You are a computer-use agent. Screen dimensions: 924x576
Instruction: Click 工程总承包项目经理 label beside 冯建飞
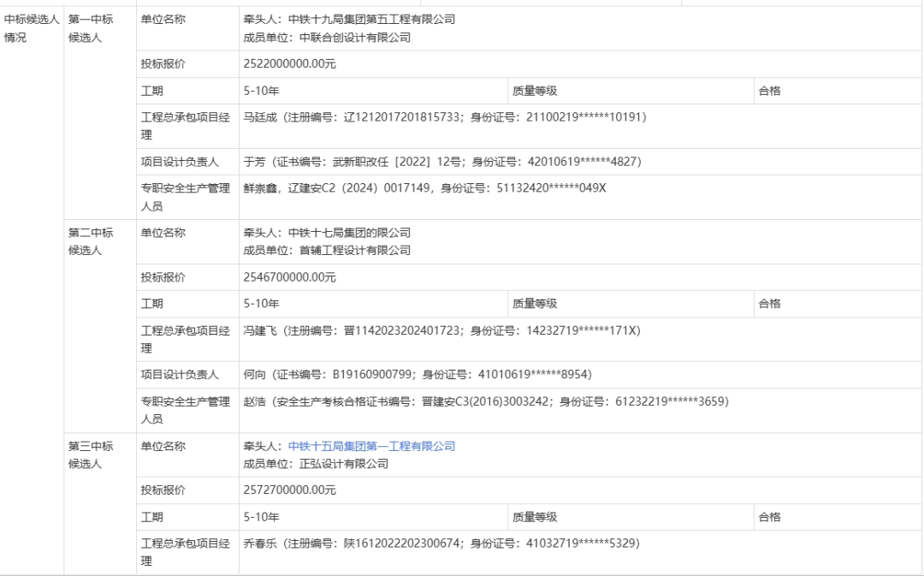[x=185, y=340]
